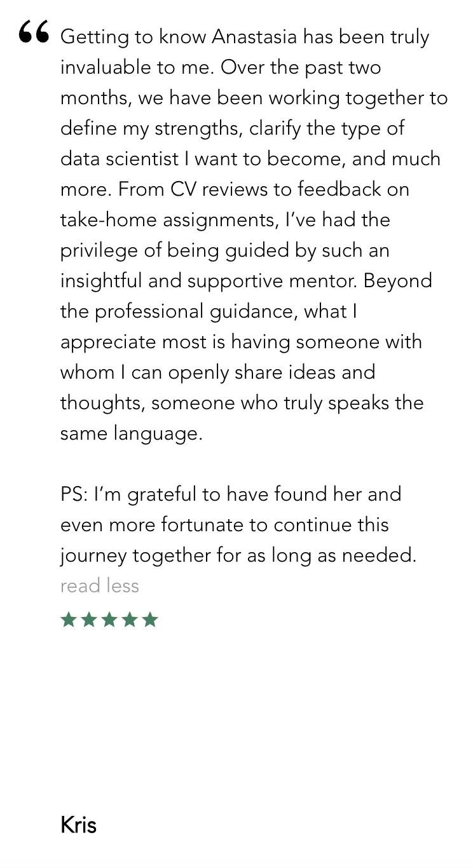The image size is (473, 868).
Task: Click the phrase professional guidance
Action: 196,311
